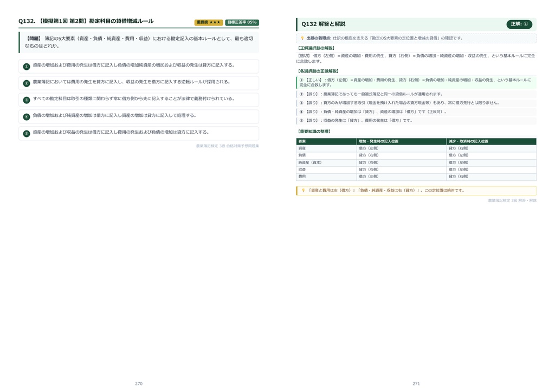Click 費用 row's increase cell 借方（左側）
This screenshot has height=392, width=555.
tap(402, 177)
